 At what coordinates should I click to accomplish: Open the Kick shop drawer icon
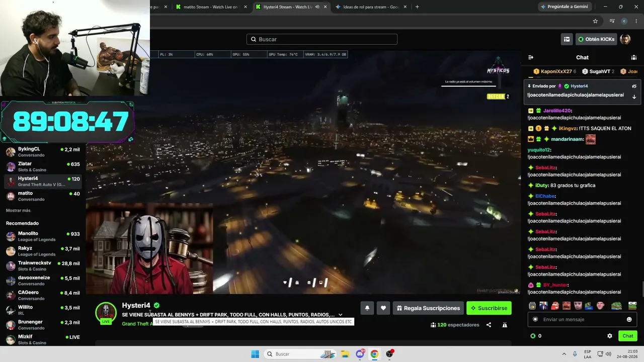click(x=567, y=39)
